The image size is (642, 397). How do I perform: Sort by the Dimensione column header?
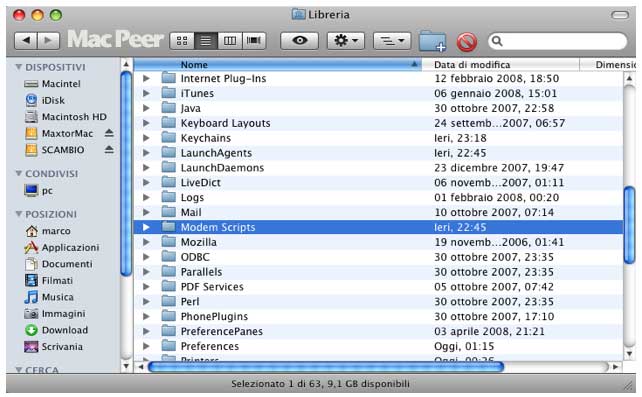click(x=608, y=65)
